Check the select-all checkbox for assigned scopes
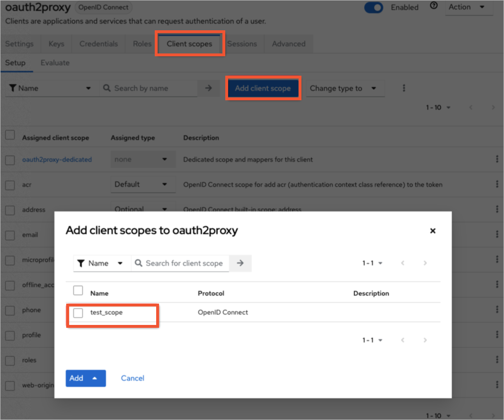The width and height of the screenshot is (504, 420). 10,135
